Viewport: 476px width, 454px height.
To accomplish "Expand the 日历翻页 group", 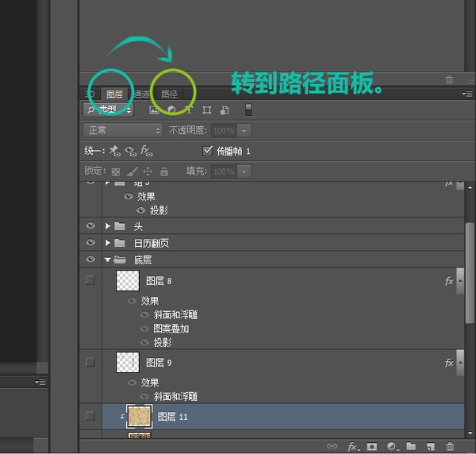I will click(107, 243).
